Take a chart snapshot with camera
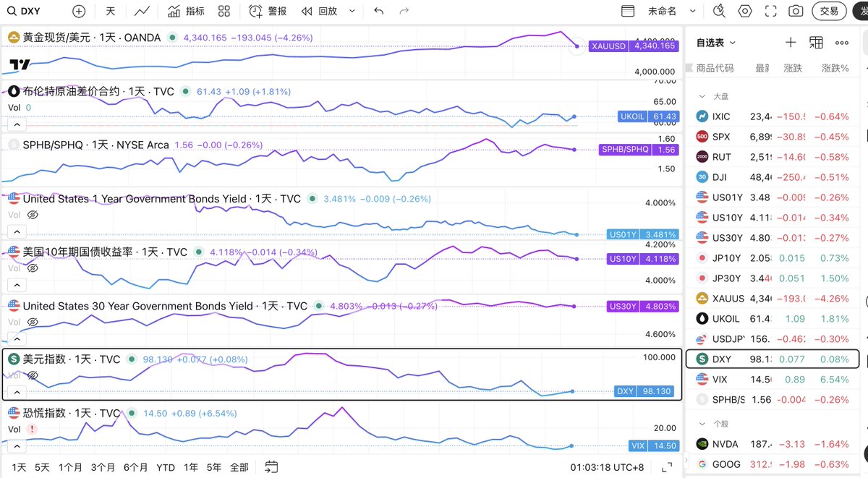868x478 pixels. click(796, 11)
